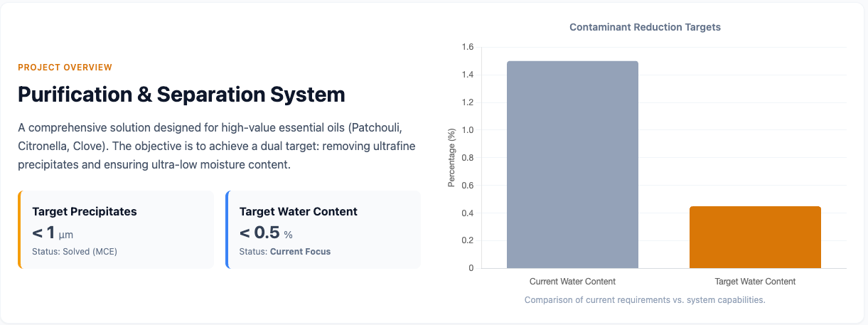
Task: Click the 1.6 y-axis tick label
Action: coord(467,48)
